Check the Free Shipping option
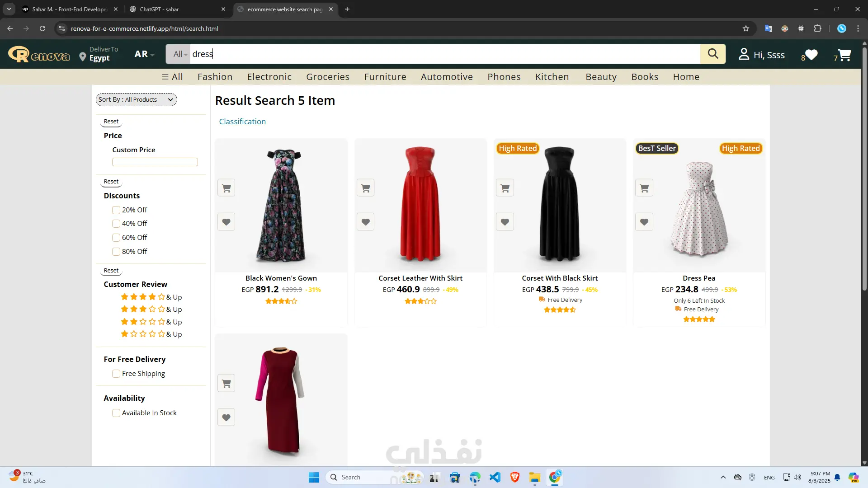This screenshot has width=868, height=488. pyautogui.click(x=116, y=374)
